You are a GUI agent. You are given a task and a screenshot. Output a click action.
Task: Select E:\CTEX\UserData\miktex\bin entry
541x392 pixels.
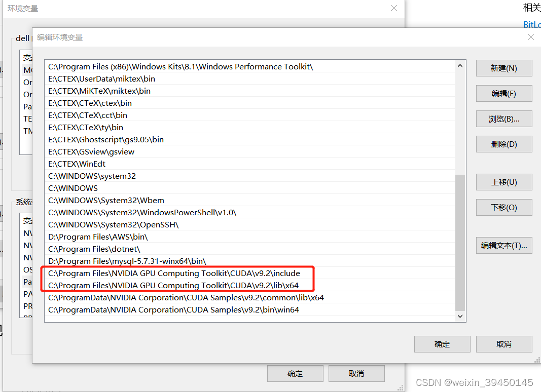[250, 79]
